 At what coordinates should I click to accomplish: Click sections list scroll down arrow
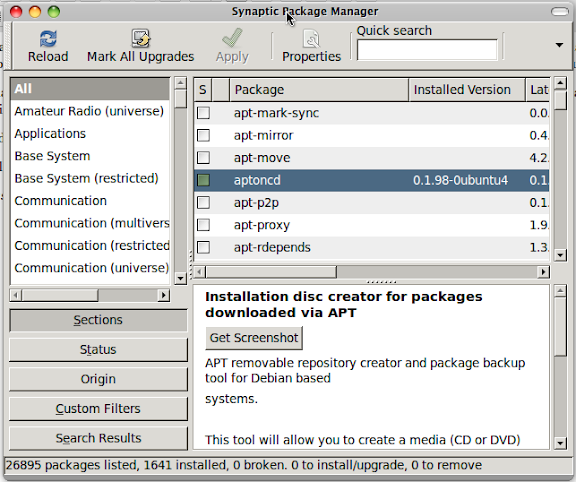click(x=180, y=278)
